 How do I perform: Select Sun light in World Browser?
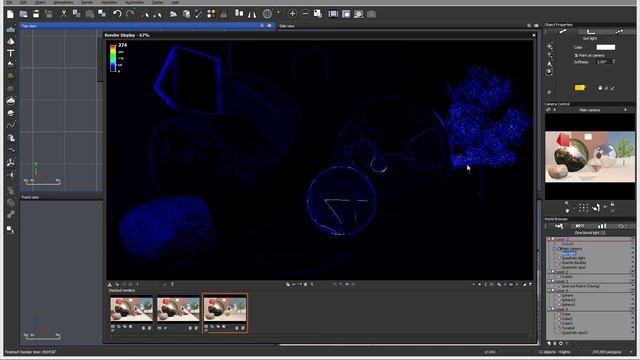pyautogui.click(x=569, y=253)
